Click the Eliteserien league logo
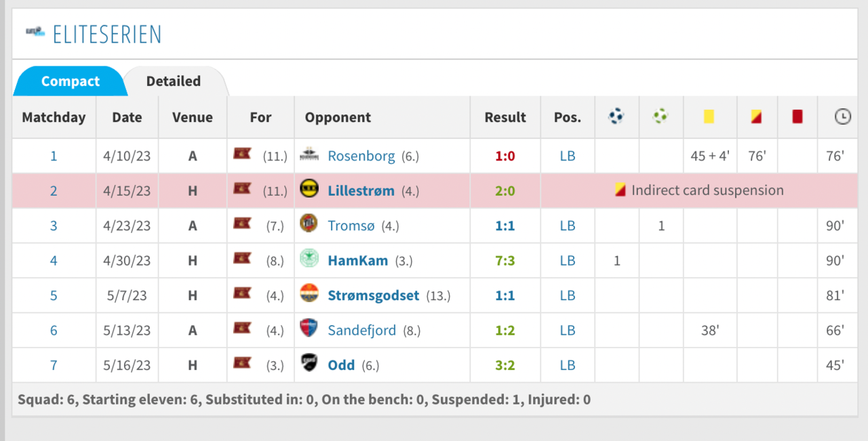This screenshot has width=868, height=441. [35, 32]
